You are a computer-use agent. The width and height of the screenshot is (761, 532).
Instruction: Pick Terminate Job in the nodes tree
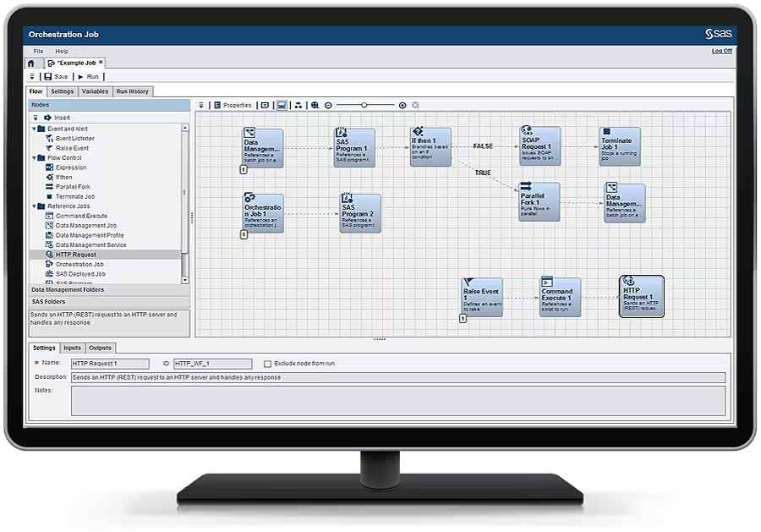pyautogui.click(x=75, y=196)
